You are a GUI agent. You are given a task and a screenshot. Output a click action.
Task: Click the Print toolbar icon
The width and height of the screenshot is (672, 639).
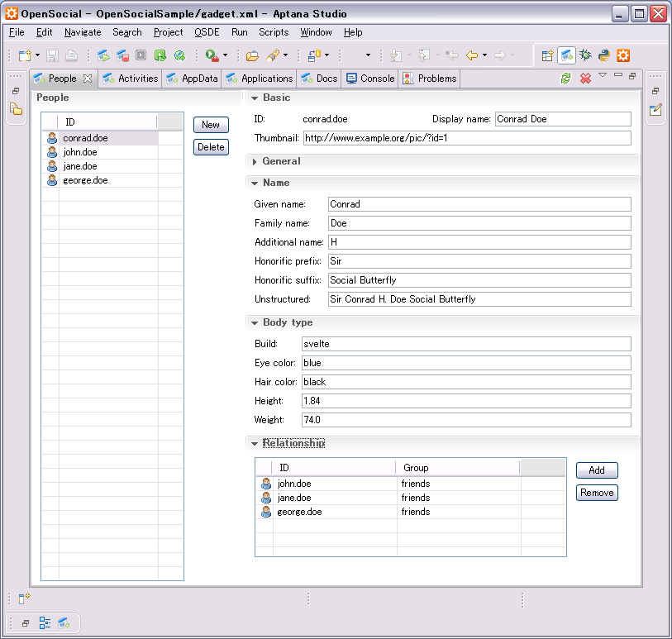[x=72, y=55]
